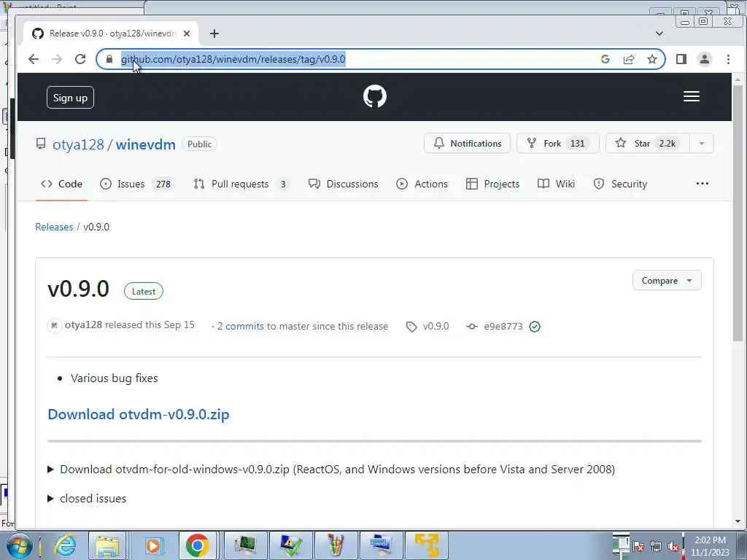Open a new tab with plus button
The image size is (747, 560).
(x=214, y=34)
